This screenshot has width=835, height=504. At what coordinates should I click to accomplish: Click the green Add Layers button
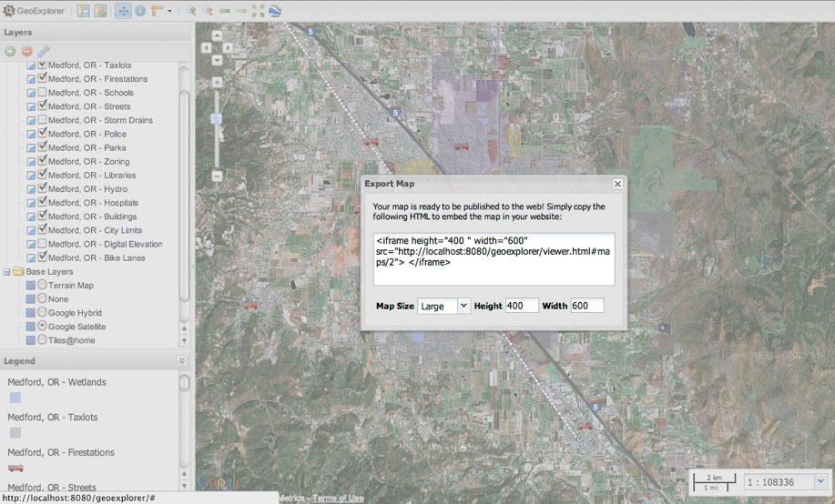[10, 51]
